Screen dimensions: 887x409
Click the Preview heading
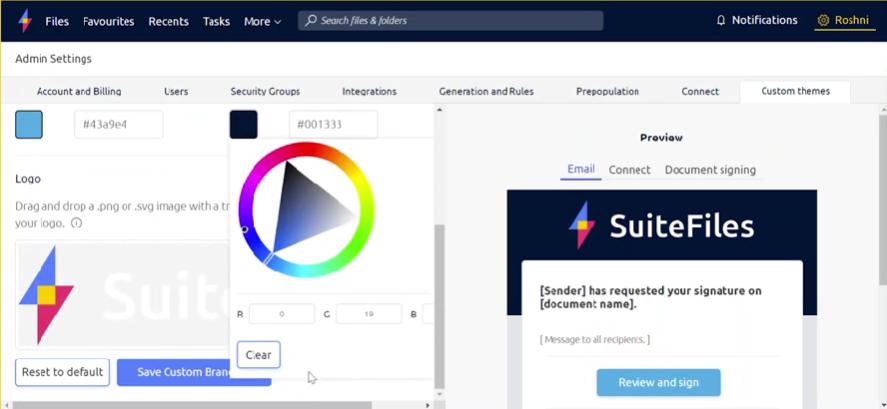[661, 137]
